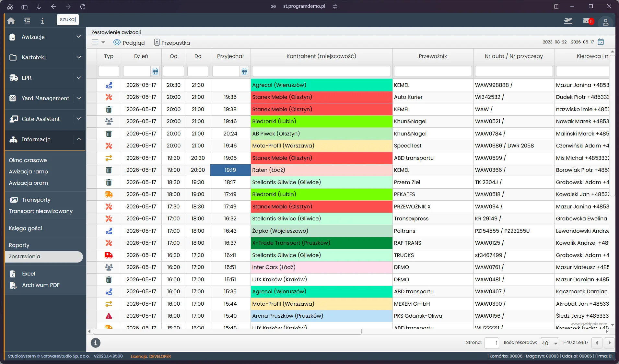Go to the home icon
Image resolution: width=619 pixels, height=364 pixels.
click(x=11, y=21)
